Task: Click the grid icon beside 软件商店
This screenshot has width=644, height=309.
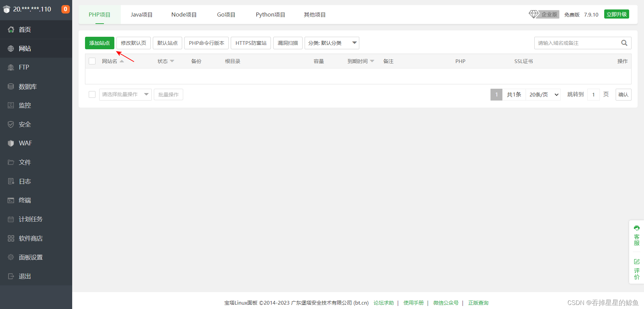Action: (11, 238)
